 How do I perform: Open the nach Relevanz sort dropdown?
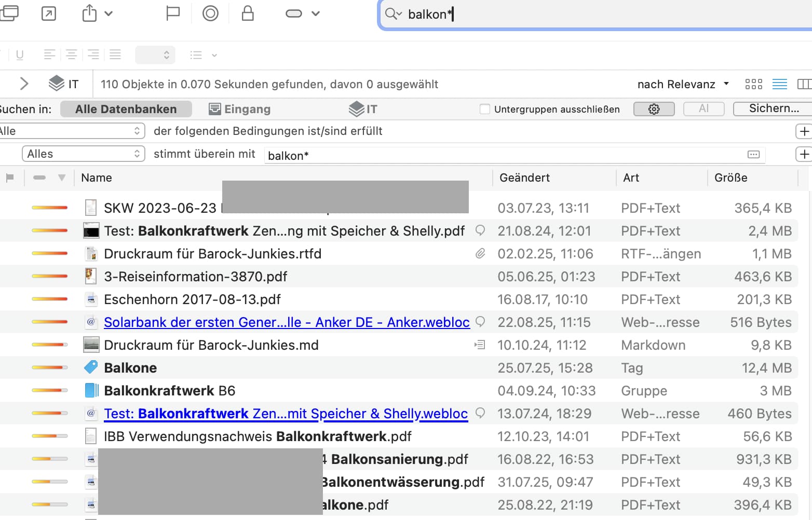click(x=683, y=84)
